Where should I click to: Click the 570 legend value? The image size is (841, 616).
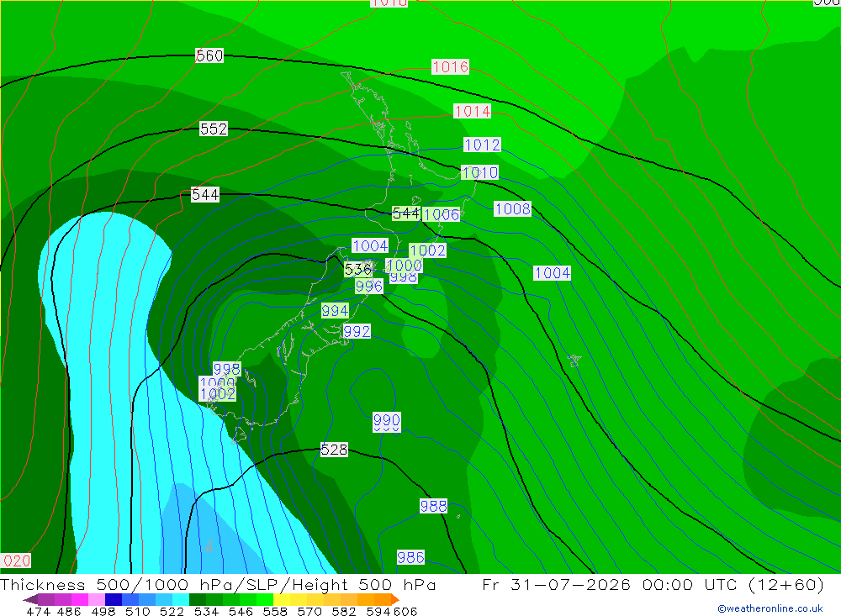coord(309,611)
